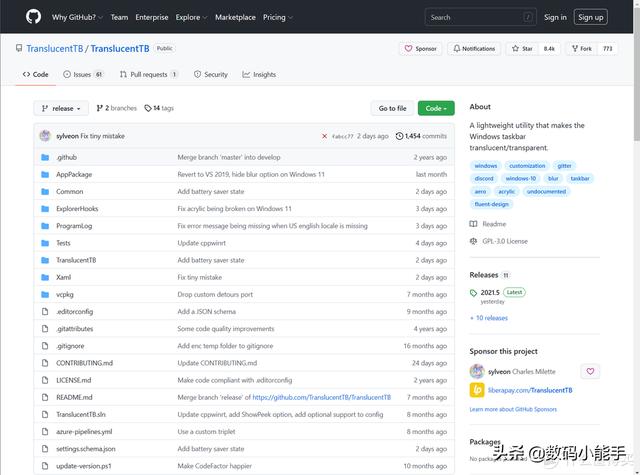Image resolution: width=640 pixels, height=475 pixels.
Task: View the 2 branches link
Action: coord(117,108)
